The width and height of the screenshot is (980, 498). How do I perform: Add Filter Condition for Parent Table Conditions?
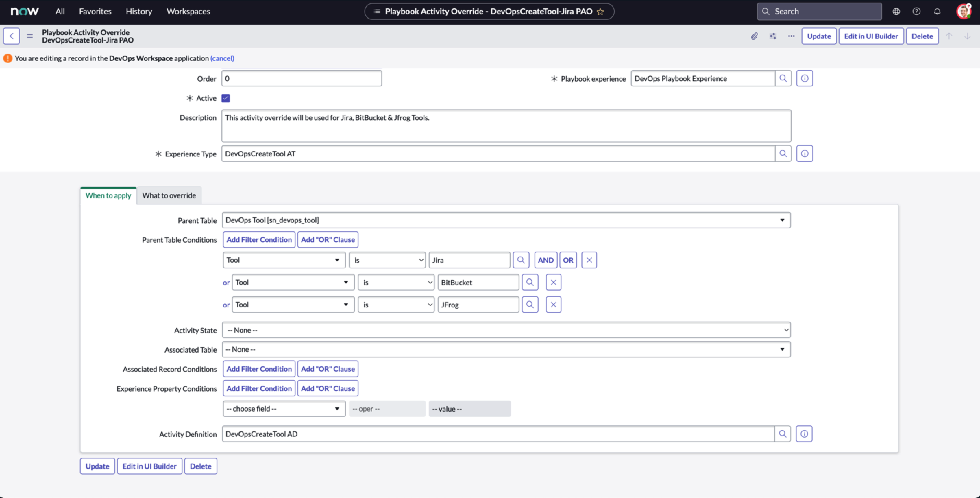(259, 240)
